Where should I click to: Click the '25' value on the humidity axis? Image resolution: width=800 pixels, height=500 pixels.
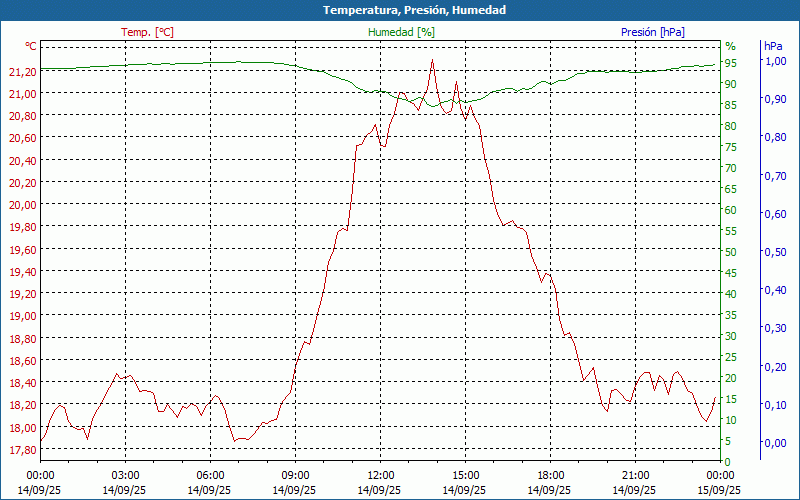[x=731, y=357]
